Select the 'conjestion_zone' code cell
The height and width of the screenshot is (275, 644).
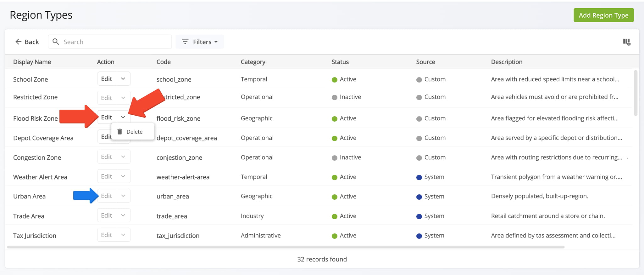[x=179, y=158]
